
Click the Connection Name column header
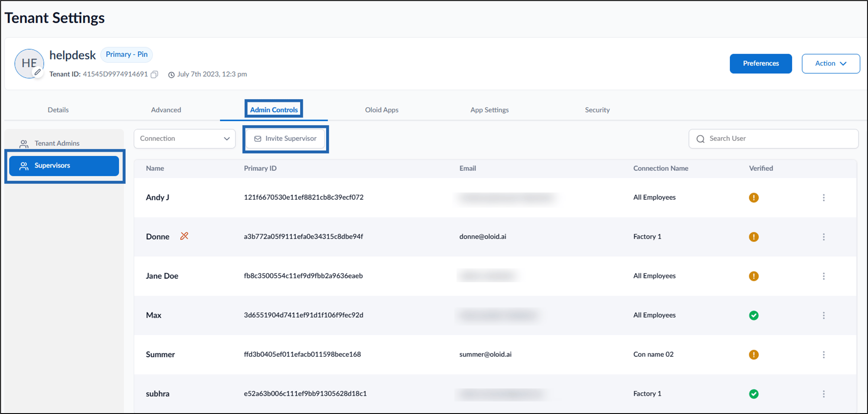661,168
